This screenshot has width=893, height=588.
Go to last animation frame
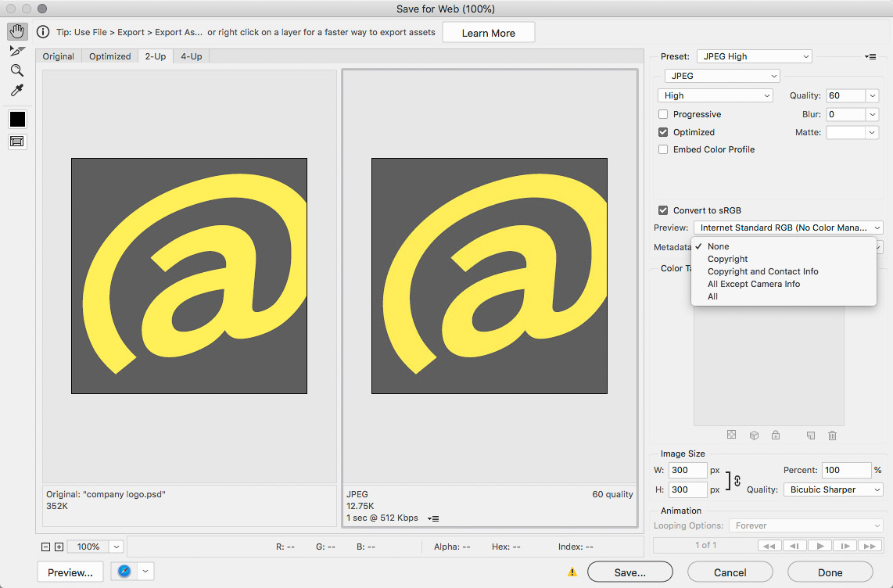(869, 546)
